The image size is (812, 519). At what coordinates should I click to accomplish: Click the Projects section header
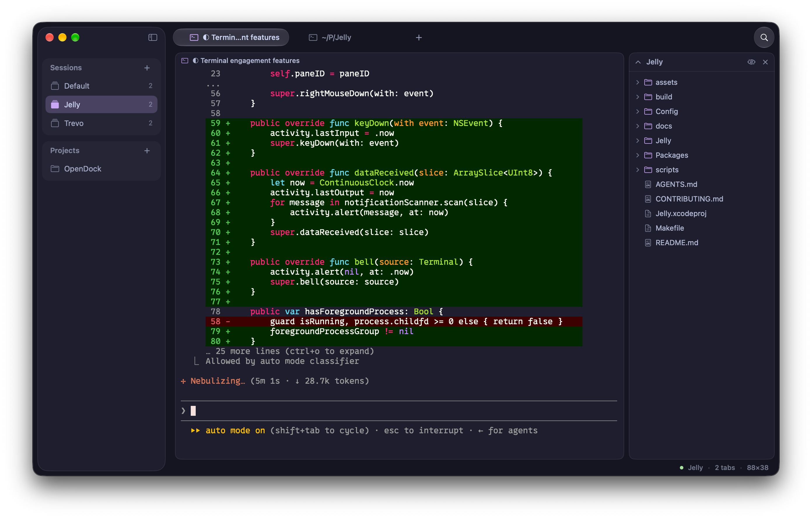(65, 151)
